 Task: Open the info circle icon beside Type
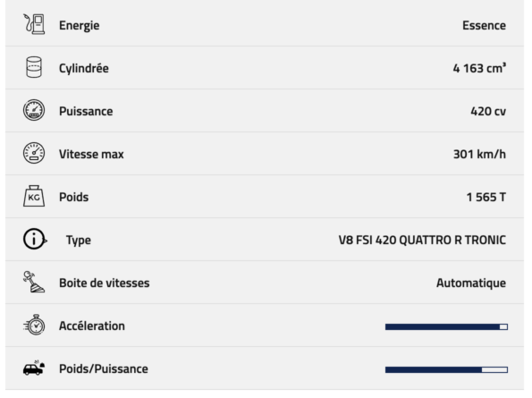(x=35, y=239)
